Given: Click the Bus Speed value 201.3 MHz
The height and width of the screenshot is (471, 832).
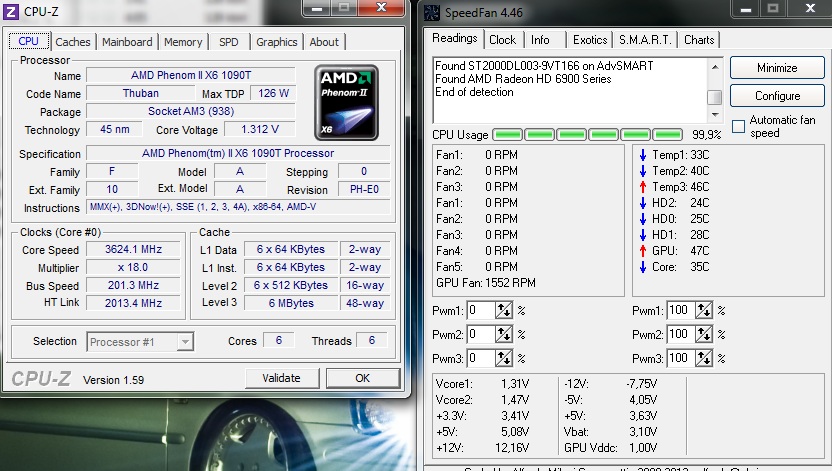Looking at the screenshot, I should [x=133, y=285].
